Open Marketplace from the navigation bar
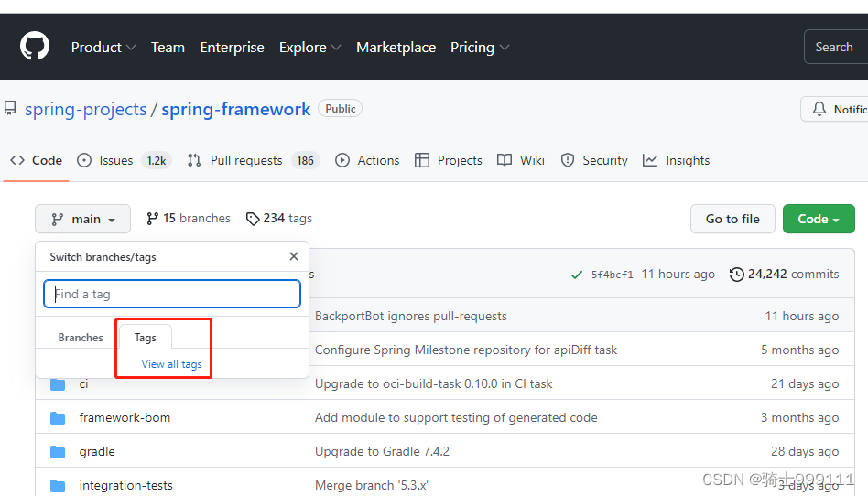This screenshot has height=496, width=868. [x=396, y=48]
